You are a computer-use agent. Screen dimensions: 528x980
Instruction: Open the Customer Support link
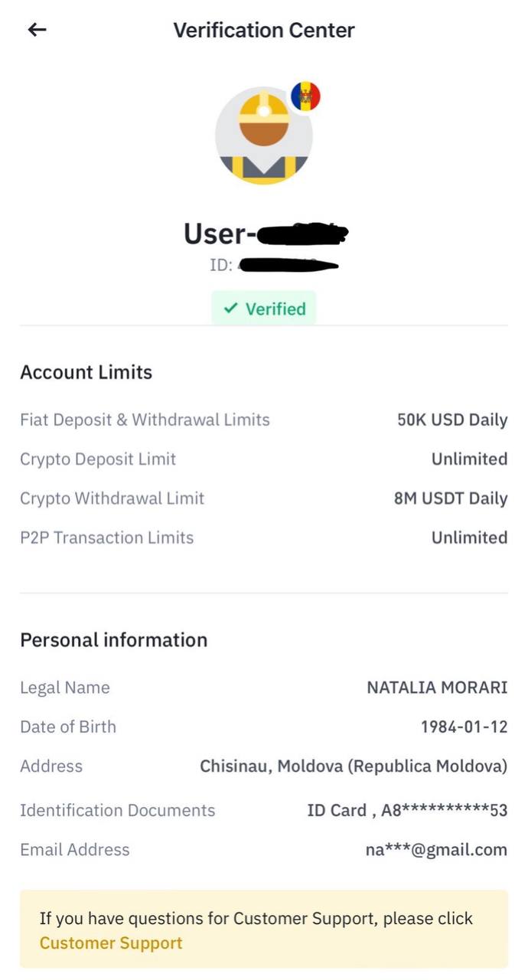click(x=111, y=942)
